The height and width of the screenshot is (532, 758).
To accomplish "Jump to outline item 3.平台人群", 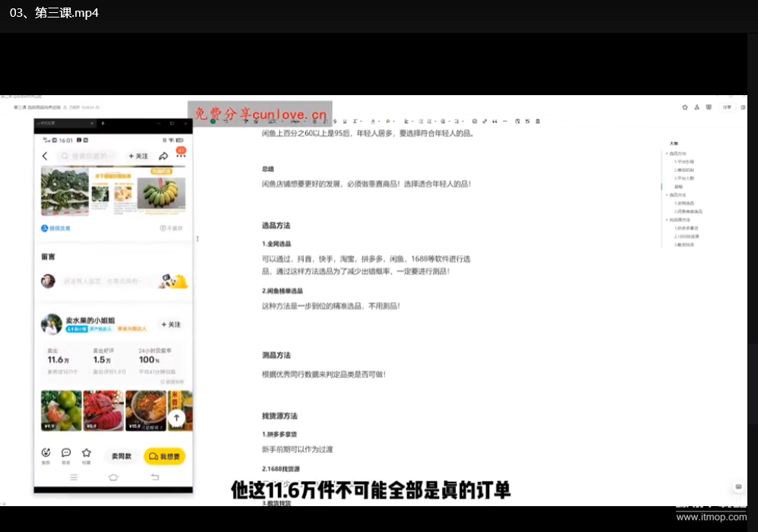I will tap(684, 178).
